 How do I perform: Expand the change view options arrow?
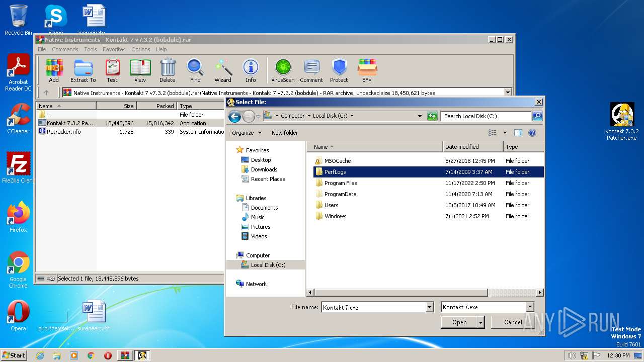[x=505, y=133]
